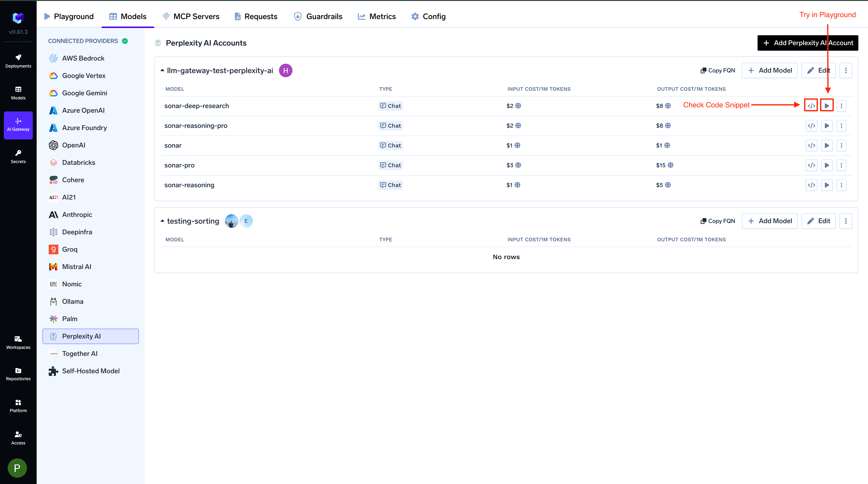Open Repositories in the left sidebar
The width and height of the screenshot is (868, 484).
click(x=18, y=374)
